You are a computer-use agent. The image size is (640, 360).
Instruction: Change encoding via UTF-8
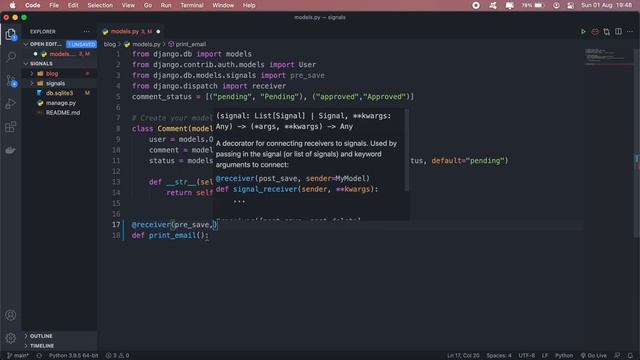(527, 356)
